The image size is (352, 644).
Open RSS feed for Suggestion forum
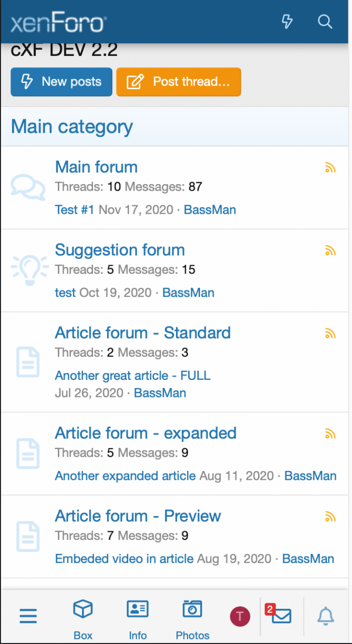pos(330,251)
